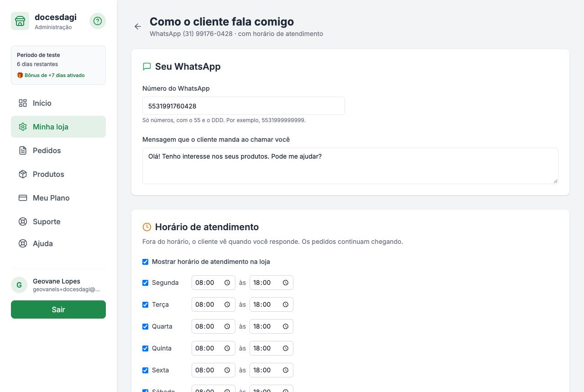
Task: Click the Geovane Lopes avatar
Action: click(x=19, y=285)
